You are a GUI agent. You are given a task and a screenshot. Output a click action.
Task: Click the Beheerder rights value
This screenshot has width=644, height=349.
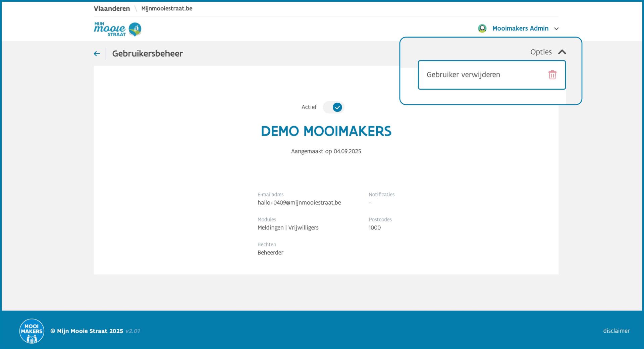click(x=270, y=253)
